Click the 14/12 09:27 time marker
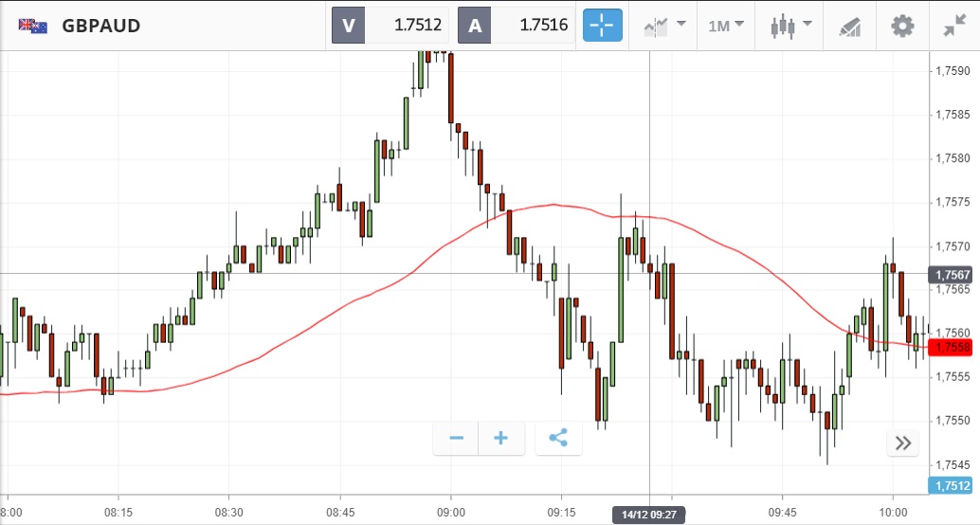980x525 pixels. [x=649, y=513]
